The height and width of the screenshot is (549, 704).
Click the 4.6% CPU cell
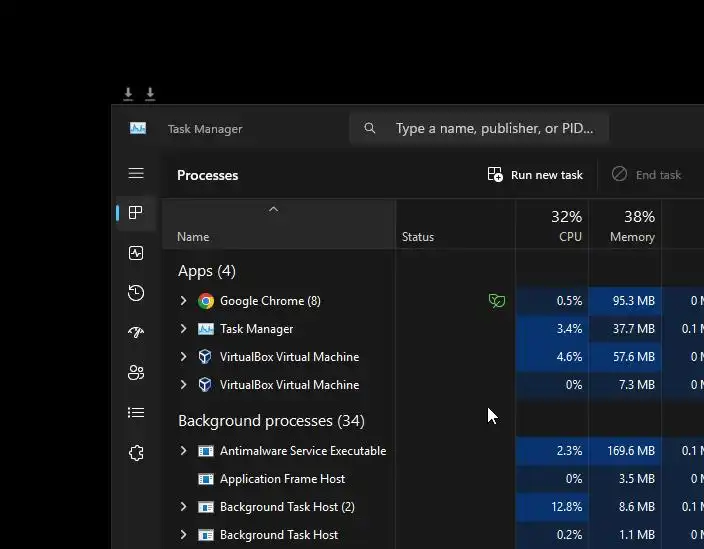tap(552, 357)
